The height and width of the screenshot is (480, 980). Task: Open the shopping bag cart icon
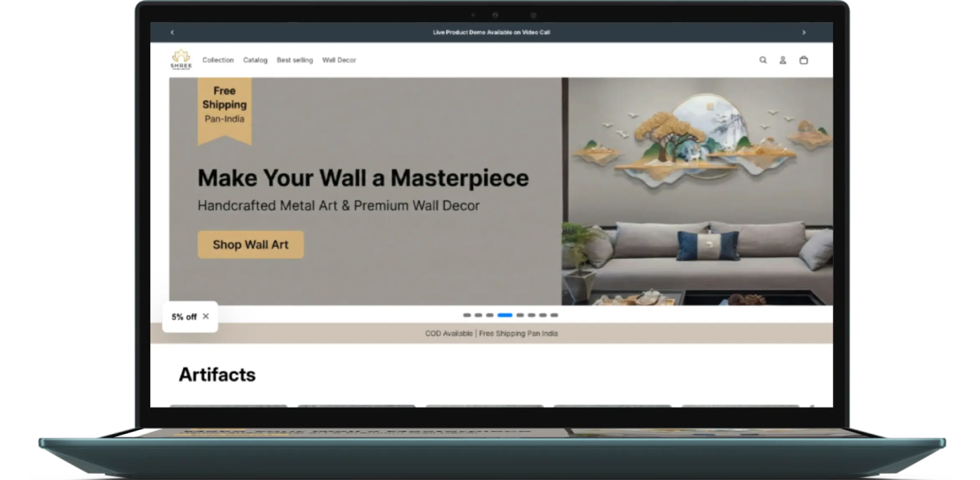click(803, 60)
